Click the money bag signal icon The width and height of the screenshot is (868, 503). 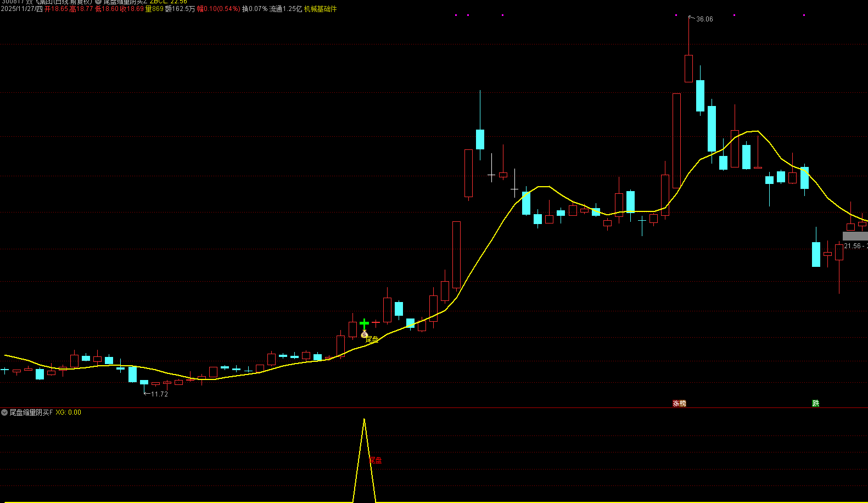[x=364, y=333]
